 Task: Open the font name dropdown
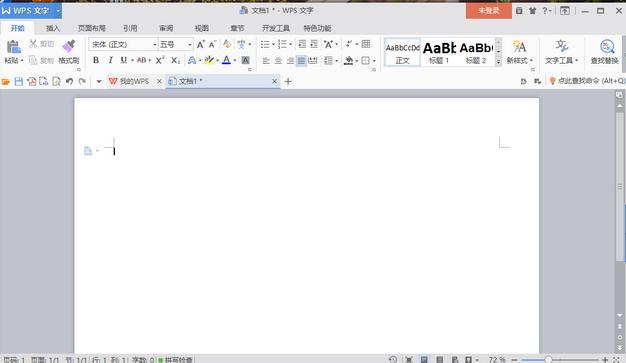[155, 45]
